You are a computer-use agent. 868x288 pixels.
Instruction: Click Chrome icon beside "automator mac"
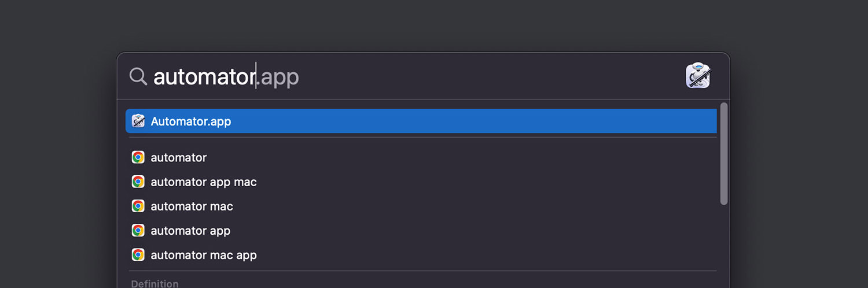point(138,206)
